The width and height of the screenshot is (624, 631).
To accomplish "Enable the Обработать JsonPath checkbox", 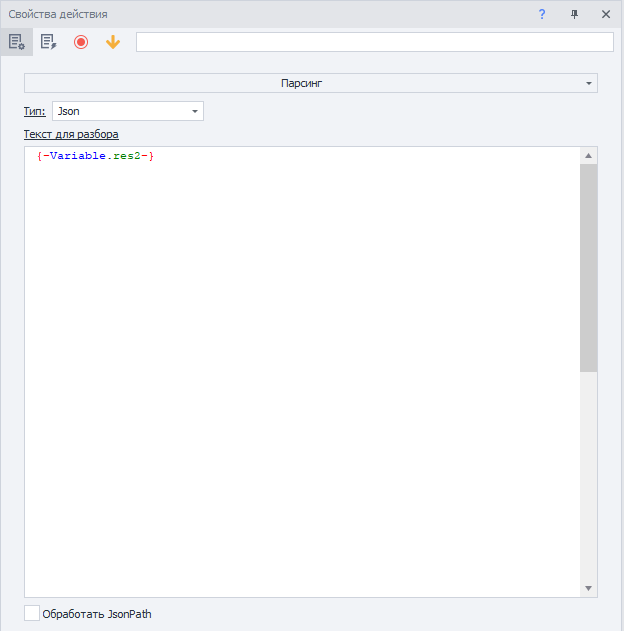I will coord(32,613).
